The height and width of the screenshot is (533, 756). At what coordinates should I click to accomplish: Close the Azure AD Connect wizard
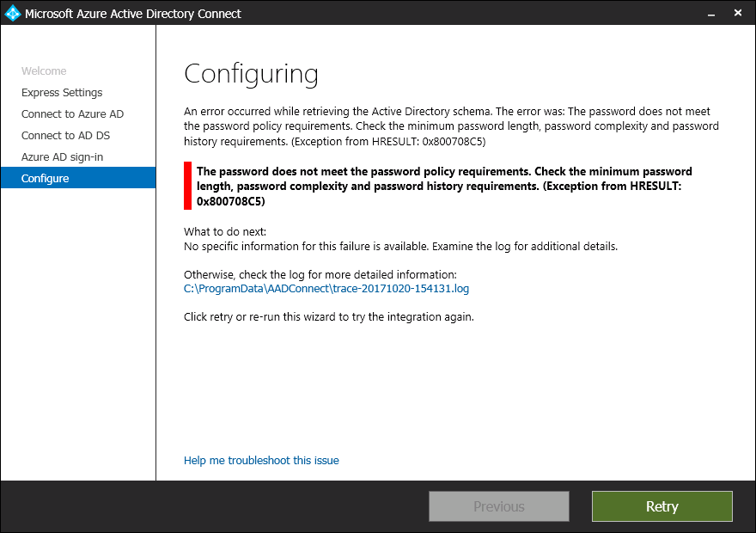pyautogui.click(x=738, y=13)
